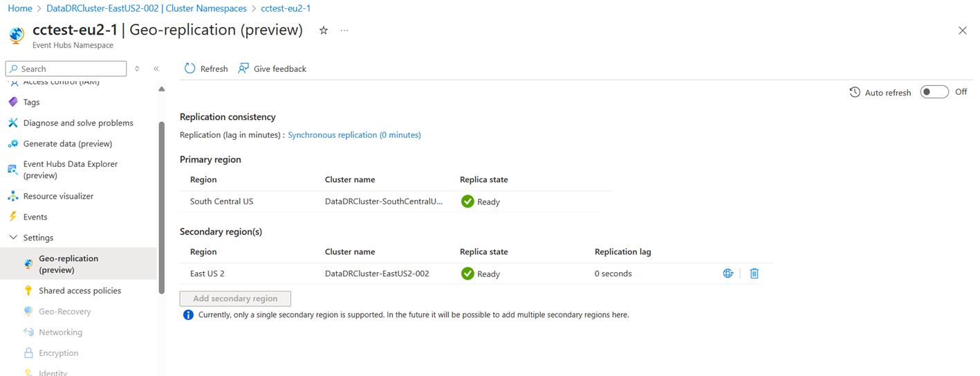Open Encryption menu item
The height and width of the screenshot is (376, 980).
59,353
